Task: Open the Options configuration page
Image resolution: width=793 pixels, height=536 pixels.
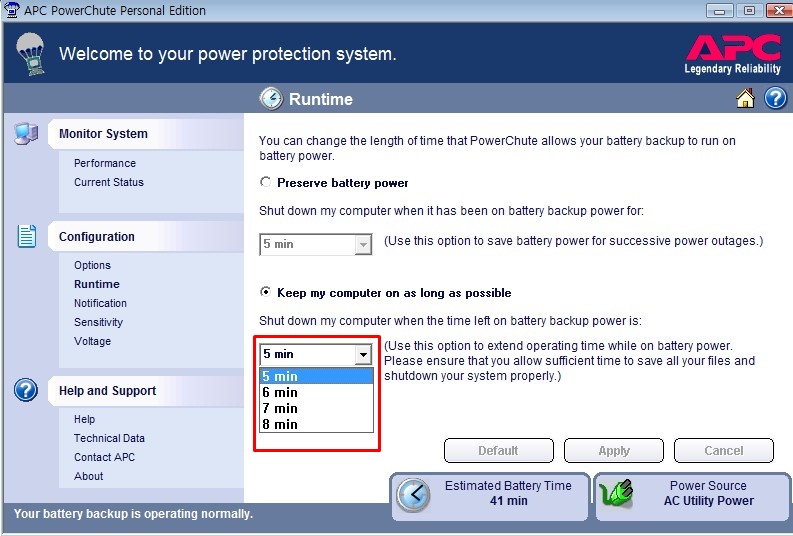Action: [x=92, y=265]
